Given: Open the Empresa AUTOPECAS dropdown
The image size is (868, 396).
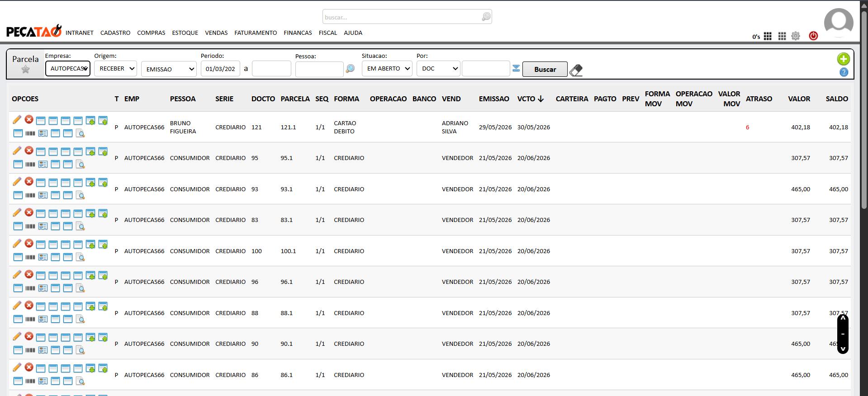Looking at the screenshot, I should pyautogui.click(x=68, y=69).
